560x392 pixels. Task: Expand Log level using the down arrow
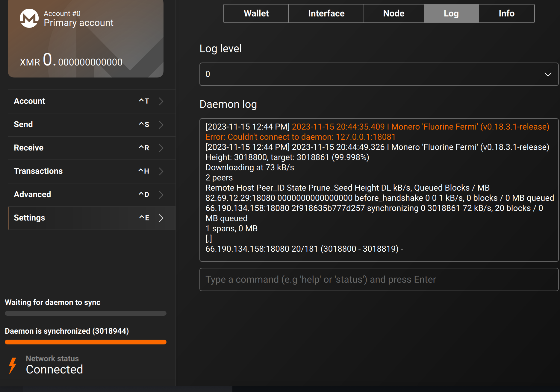(548, 74)
